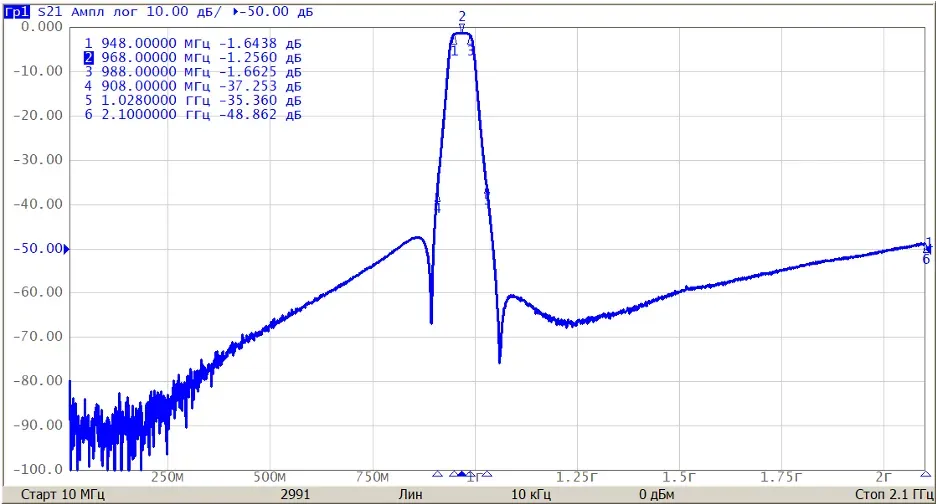Screen dimensions: 936x504
Task: Select marker 3 row at 988 МГц
Action: [x=193, y=72]
